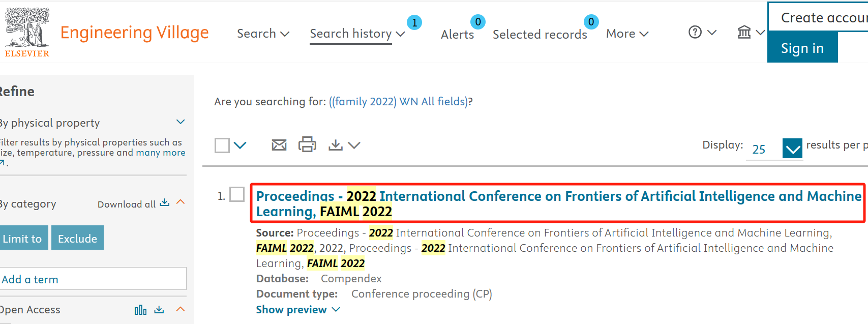
Task: Click the email results envelope icon
Action: 279,145
